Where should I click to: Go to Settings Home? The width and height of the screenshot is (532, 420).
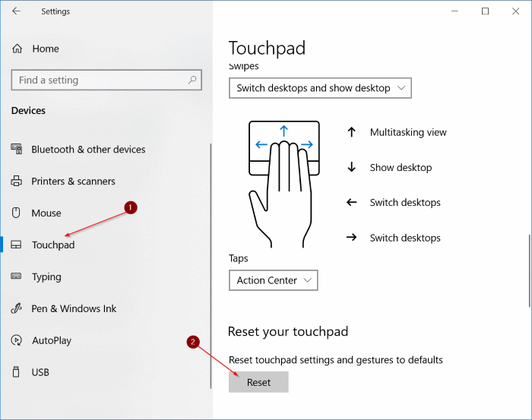tap(45, 49)
